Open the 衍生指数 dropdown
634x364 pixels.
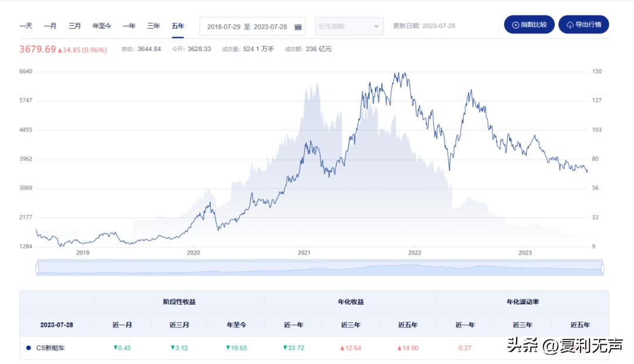pyautogui.click(x=344, y=26)
